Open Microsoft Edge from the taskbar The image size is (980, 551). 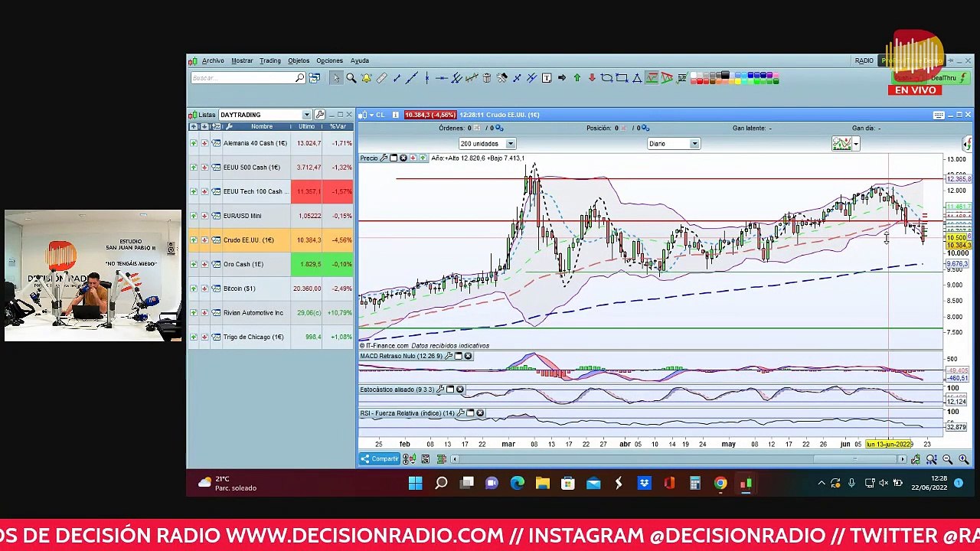(x=517, y=483)
